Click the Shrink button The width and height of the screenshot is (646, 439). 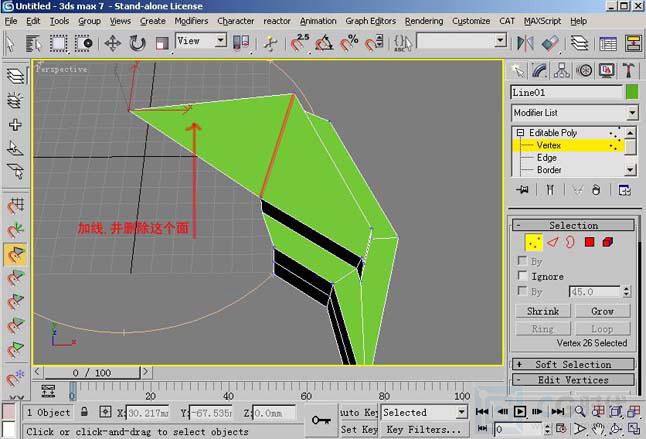pyautogui.click(x=543, y=311)
